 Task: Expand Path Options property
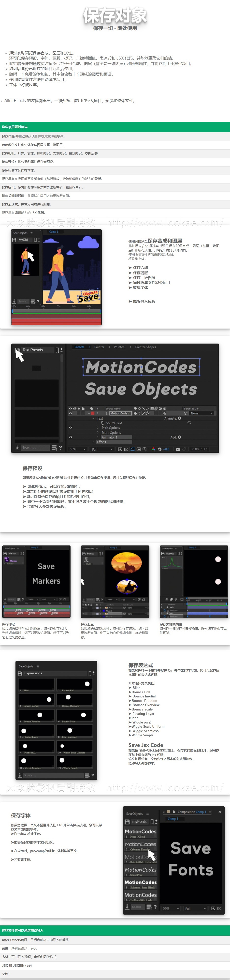98,428
